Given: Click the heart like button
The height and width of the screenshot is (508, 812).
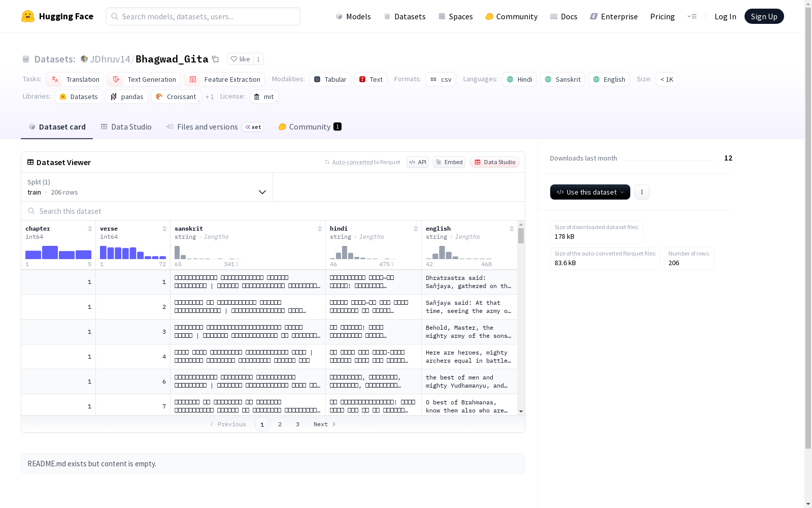Looking at the screenshot, I should (x=240, y=59).
